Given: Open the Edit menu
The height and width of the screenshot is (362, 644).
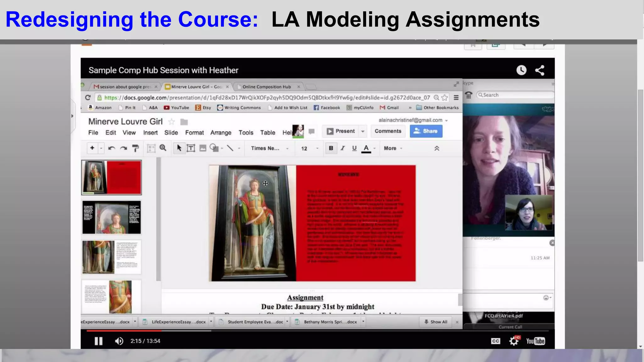Looking at the screenshot, I should 111,133.
